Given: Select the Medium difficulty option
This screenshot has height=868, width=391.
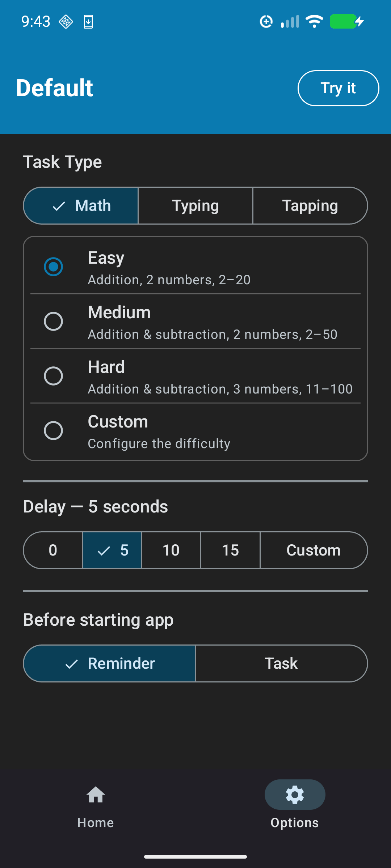Looking at the screenshot, I should (53, 321).
